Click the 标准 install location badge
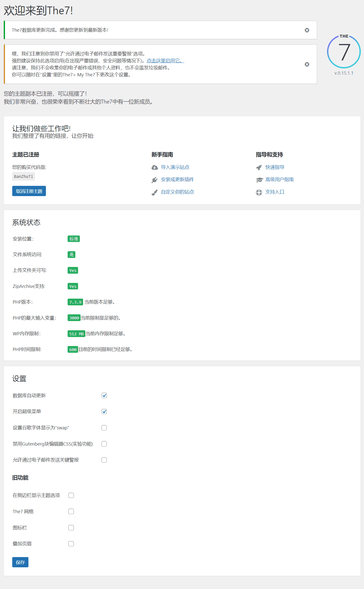Screen dimensions: 364x589 74,239
